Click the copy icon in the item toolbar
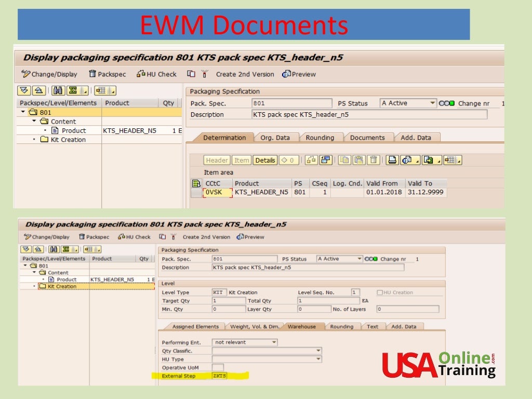 345,160
